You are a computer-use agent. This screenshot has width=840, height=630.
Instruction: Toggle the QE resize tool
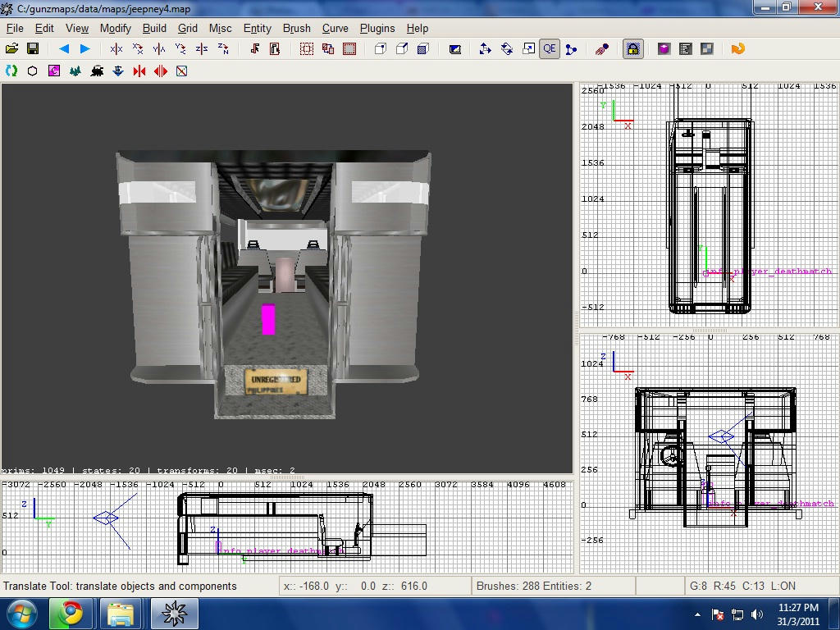click(550, 49)
